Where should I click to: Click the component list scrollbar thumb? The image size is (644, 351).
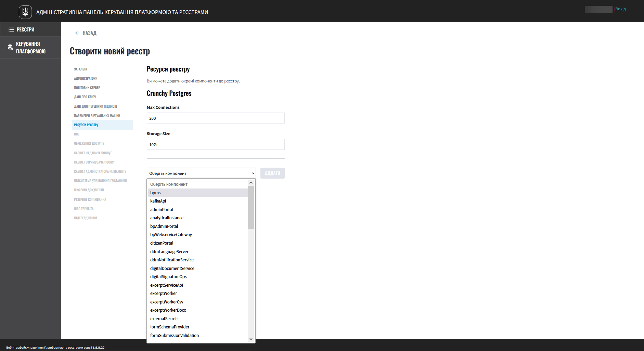251,207
